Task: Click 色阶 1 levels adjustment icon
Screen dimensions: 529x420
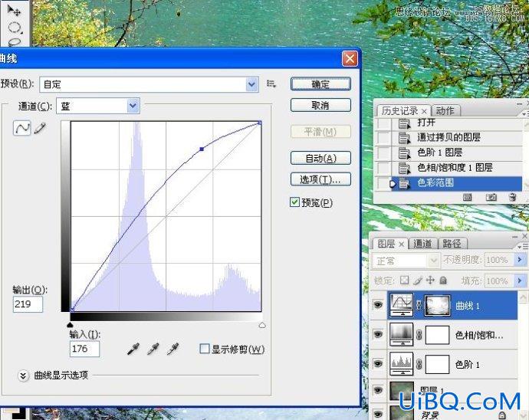Action: click(401, 364)
